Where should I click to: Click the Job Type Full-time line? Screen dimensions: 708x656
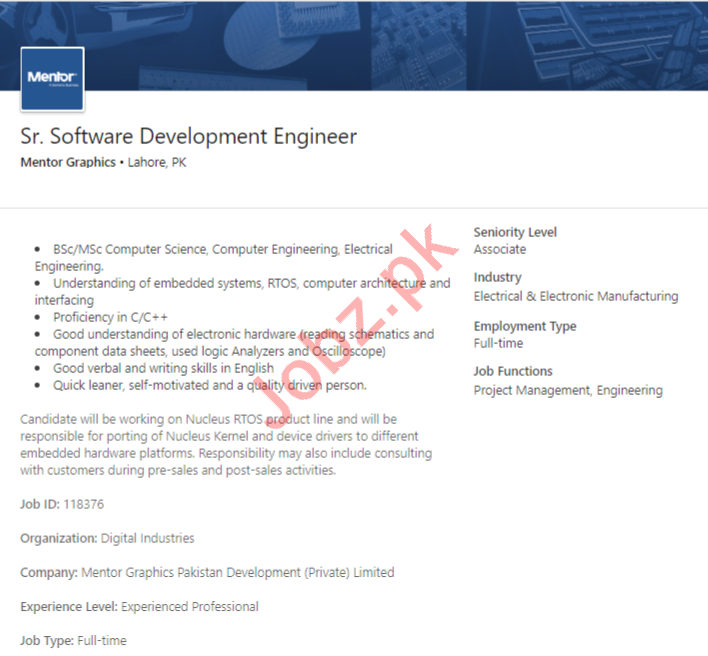[73, 640]
